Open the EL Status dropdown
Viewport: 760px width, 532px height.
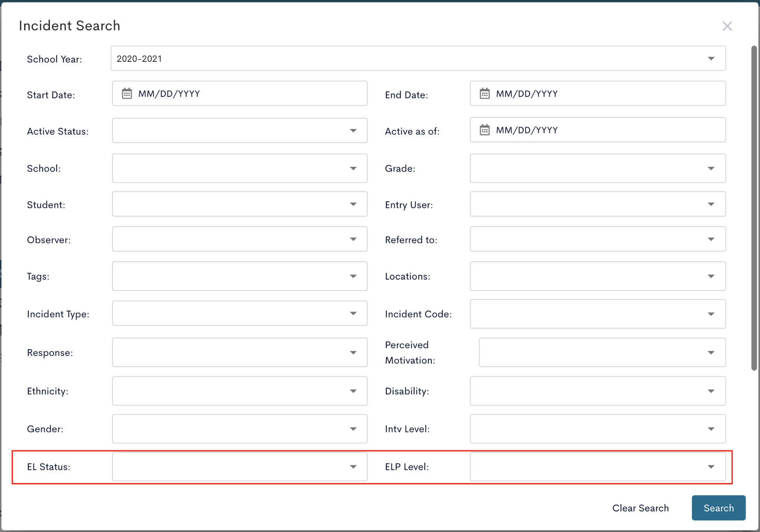click(240, 467)
